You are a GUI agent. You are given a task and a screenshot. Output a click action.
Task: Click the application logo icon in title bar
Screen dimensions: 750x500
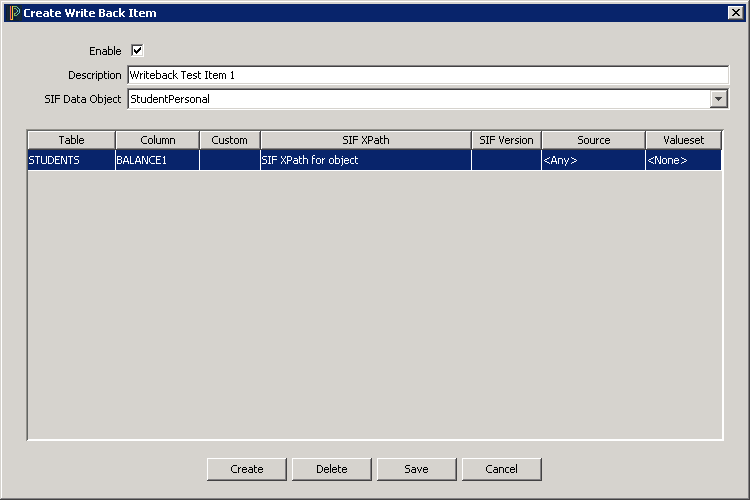[x=13, y=13]
